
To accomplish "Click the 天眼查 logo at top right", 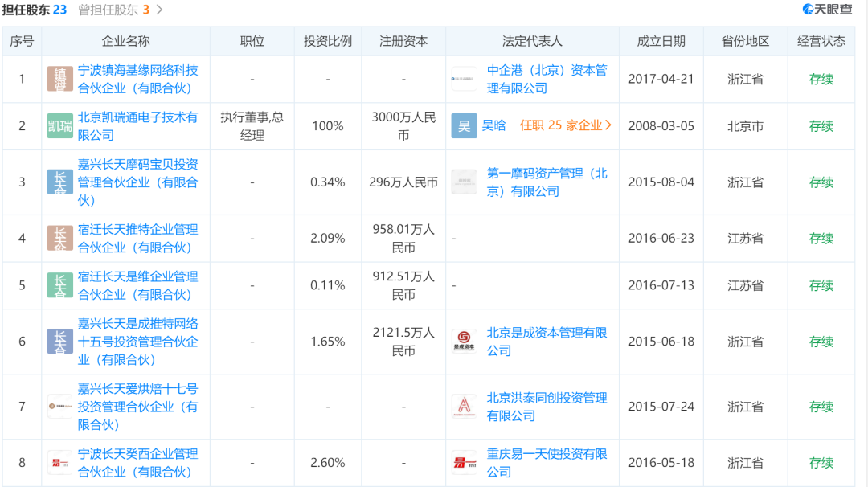I will point(827,10).
